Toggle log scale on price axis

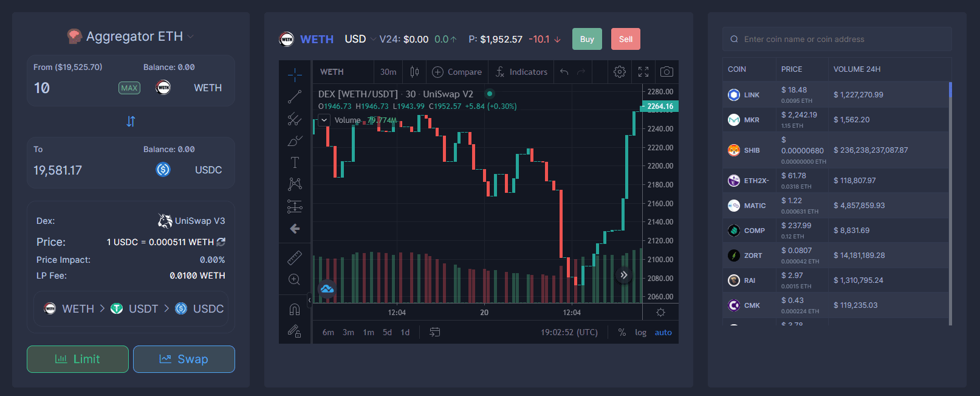(641, 332)
